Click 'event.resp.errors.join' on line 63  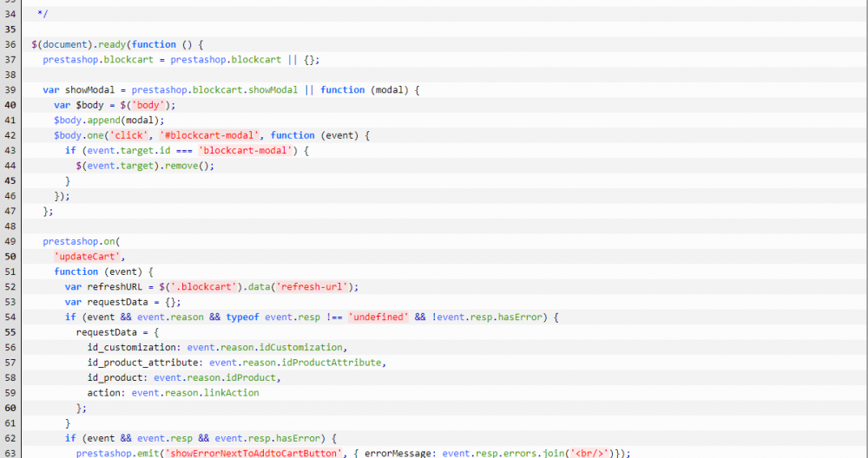(503, 453)
